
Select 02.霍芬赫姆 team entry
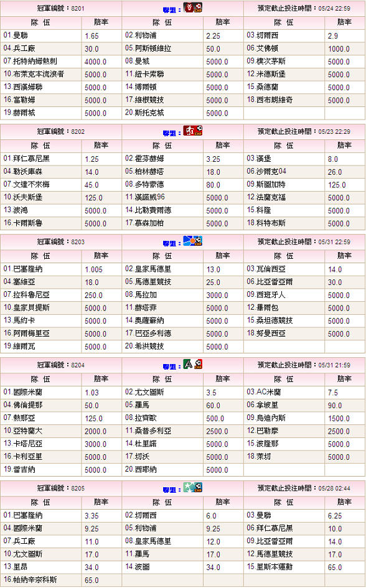[x=144, y=159]
